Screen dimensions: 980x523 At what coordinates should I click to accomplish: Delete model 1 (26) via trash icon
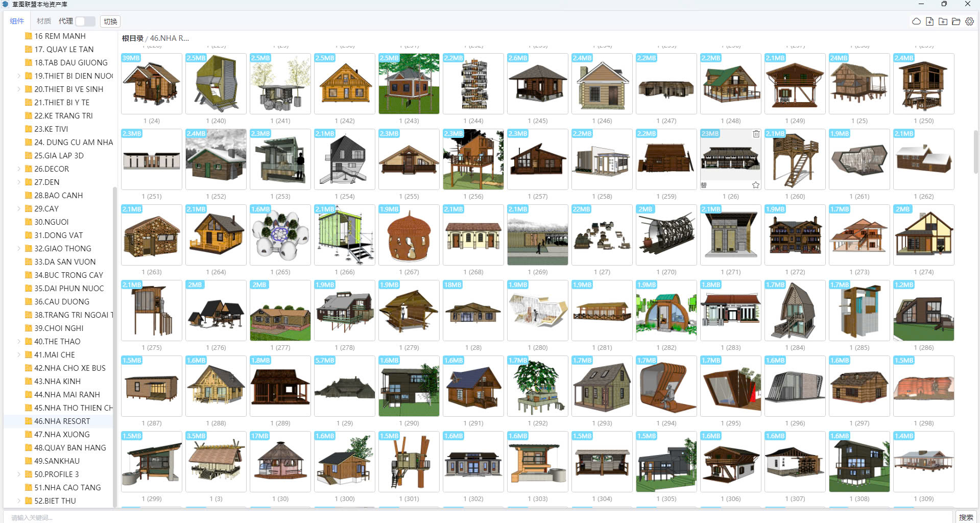coord(756,134)
